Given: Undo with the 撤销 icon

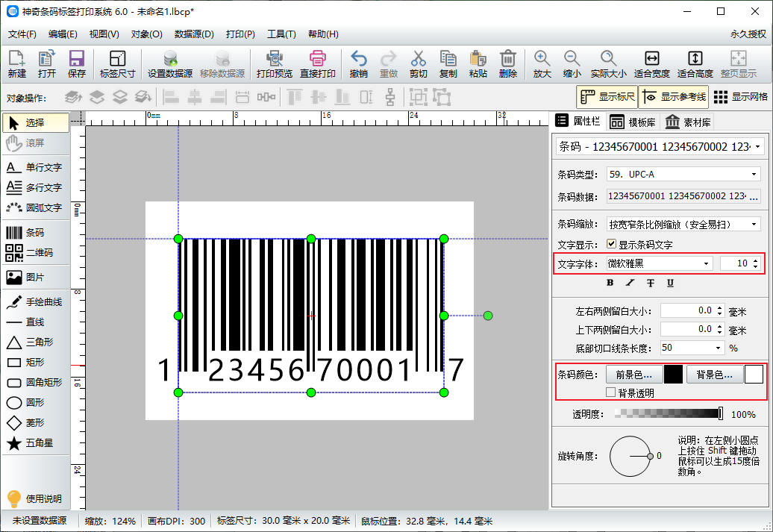Looking at the screenshot, I should (358, 64).
